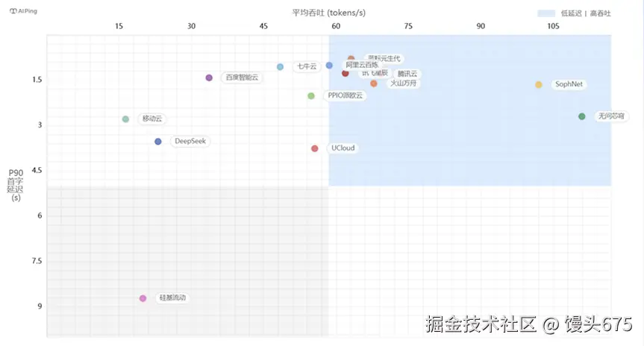The image size is (644, 346).
Task: Click the 讯飞星辰 label
Action: pos(375,73)
